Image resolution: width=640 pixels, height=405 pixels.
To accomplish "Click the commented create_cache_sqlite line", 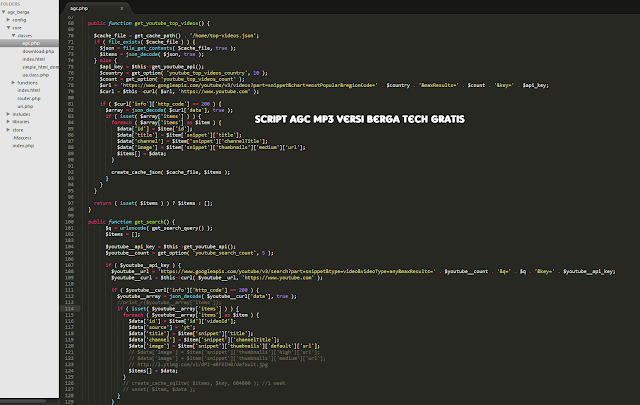I will (204, 383).
